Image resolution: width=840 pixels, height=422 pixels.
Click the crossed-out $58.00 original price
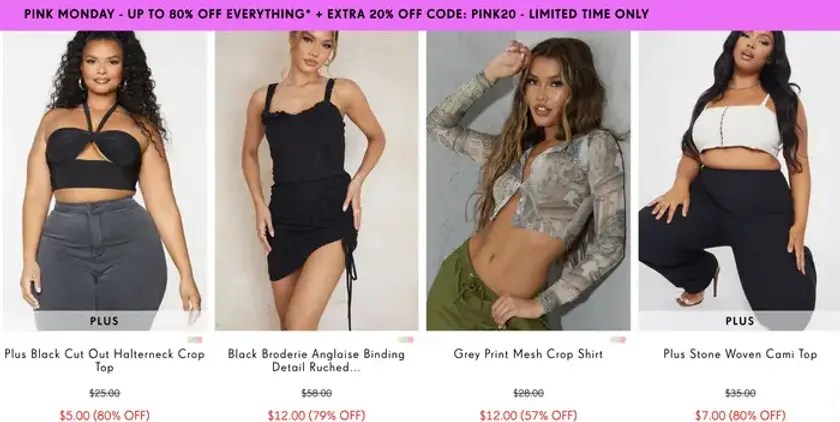(317, 394)
